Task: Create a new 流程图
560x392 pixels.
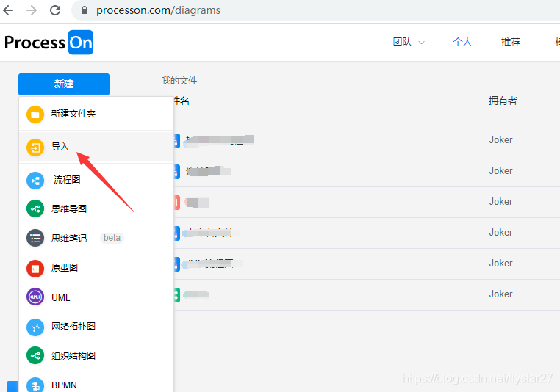Action: (x=67, y=179)
